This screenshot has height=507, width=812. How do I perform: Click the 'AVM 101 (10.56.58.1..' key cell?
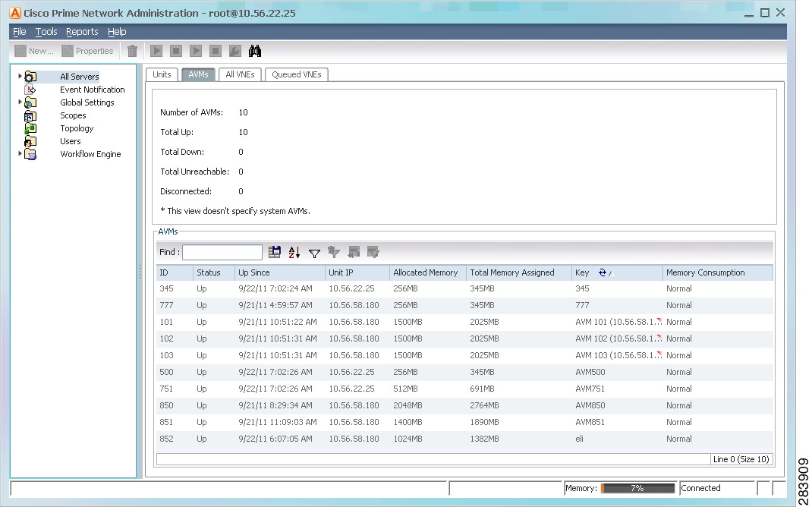pos(618,322)
